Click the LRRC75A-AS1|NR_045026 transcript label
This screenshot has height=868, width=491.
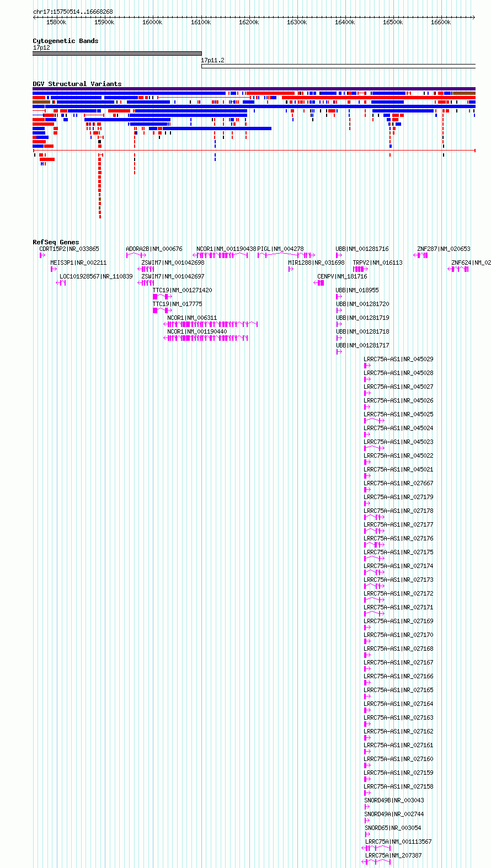398,400
